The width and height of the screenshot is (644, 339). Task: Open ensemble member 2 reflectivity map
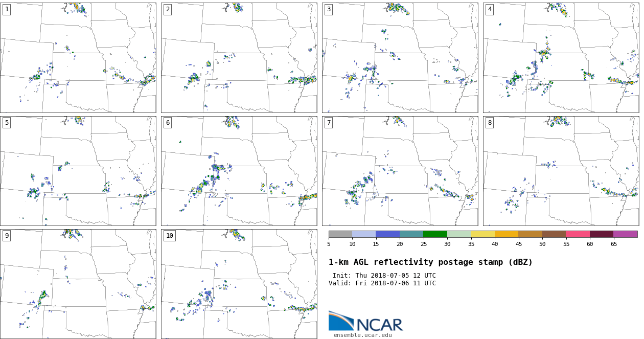coord(239,57)
